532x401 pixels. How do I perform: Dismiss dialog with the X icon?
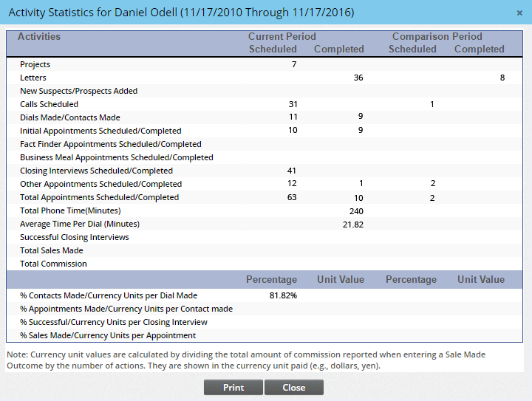point(520,13)
